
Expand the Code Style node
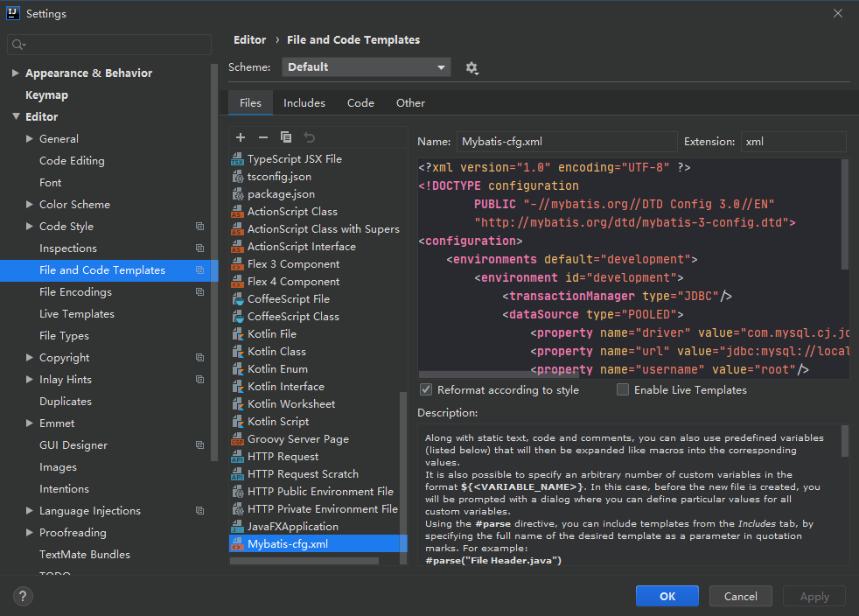30,227
